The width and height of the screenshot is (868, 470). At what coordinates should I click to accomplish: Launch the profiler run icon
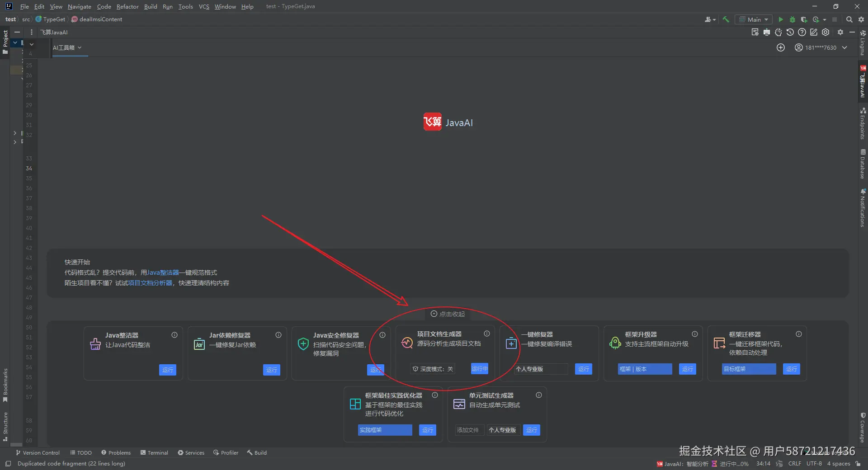(x=816, y=19)
